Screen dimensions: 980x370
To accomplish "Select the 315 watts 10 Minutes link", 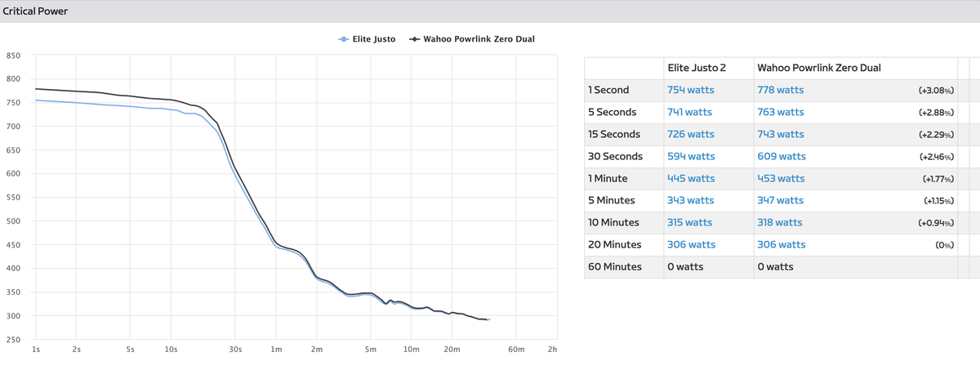I will coord(690,222).
